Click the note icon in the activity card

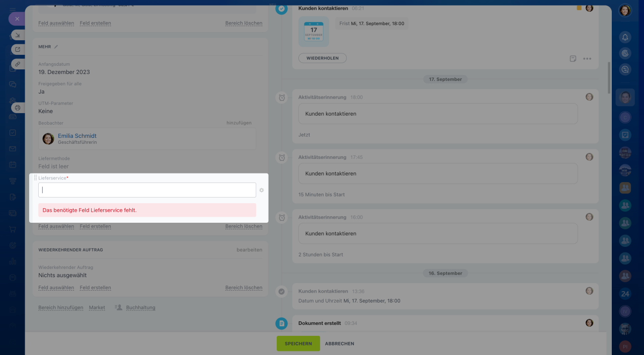coord(573,58)
